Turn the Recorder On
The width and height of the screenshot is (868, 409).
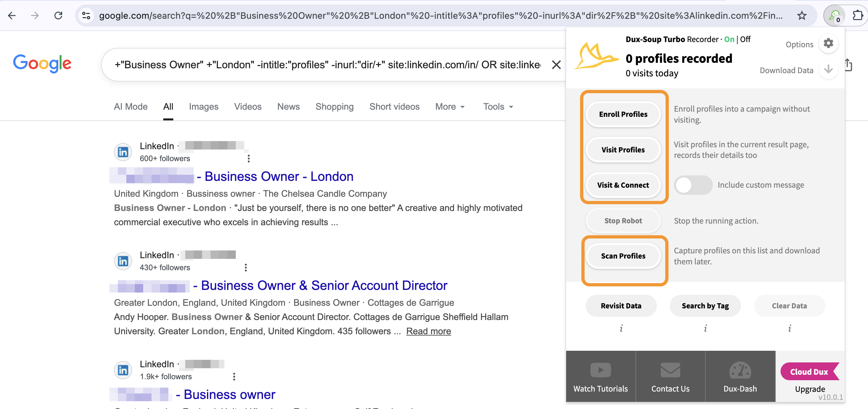729,39
